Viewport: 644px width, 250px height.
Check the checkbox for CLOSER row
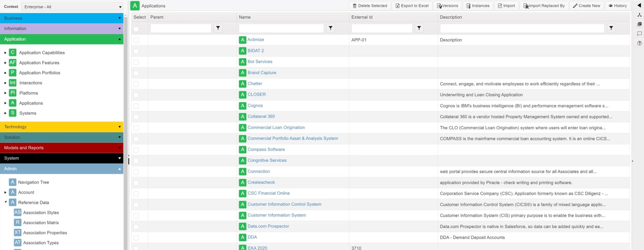pos(136,95)
